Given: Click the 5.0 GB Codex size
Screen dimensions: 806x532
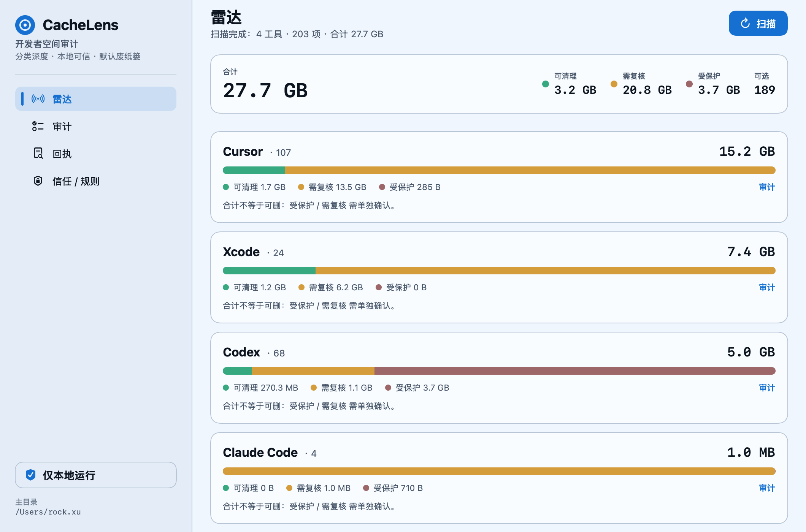Looking at the screenshot, I should tap(751, 352).
